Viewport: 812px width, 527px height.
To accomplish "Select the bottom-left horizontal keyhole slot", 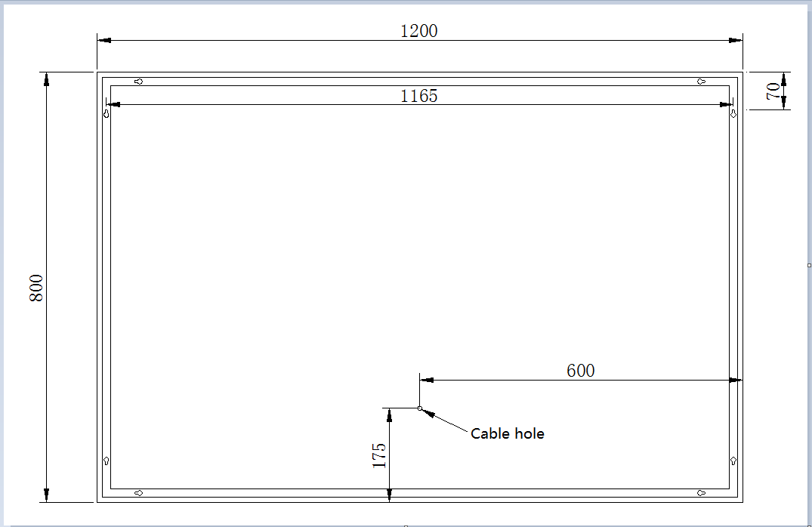I will 138,493.
